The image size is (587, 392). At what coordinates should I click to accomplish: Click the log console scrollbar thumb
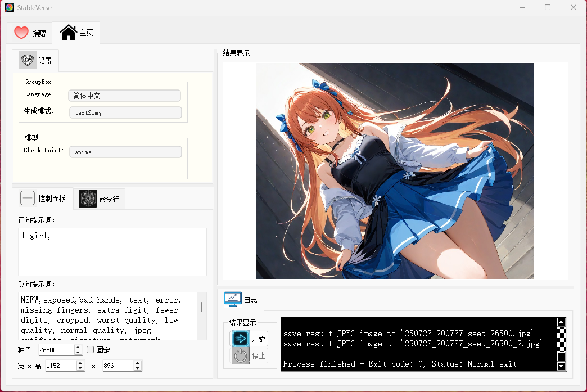561,356
